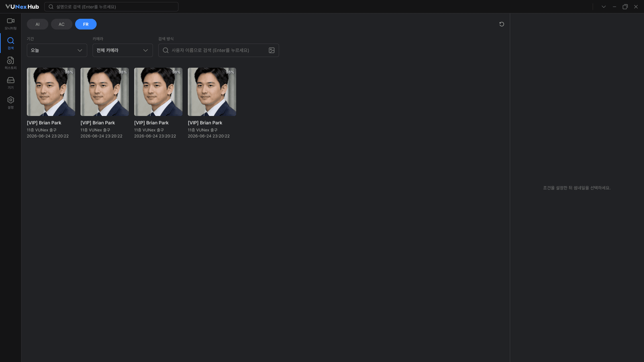644x362 pixels.
Task: Click the magnifier icon in the top search bar
Action: point(51,7)
